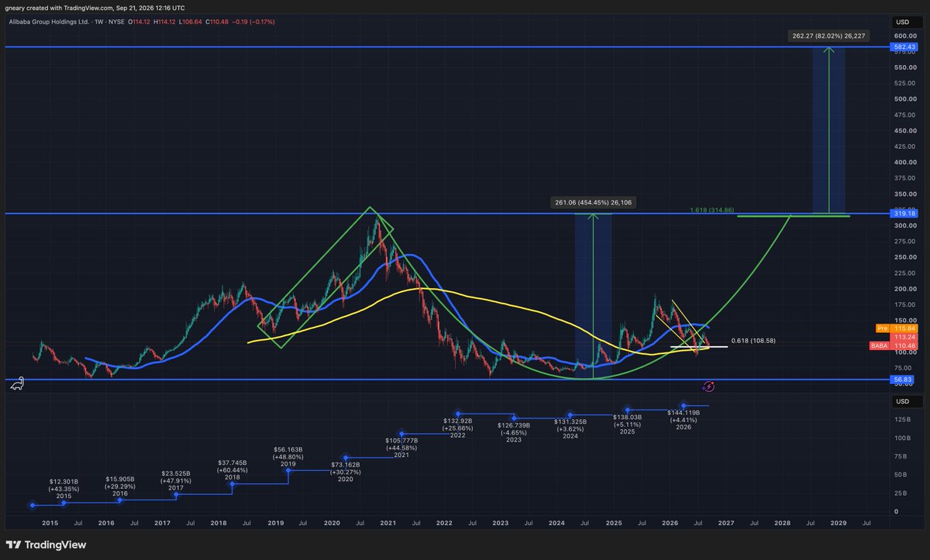Image resolution: width=930 pixels, height=560 pixels.
Task: Click the $144.119B 2026 revenue label
Action: [x=684, y=418]
